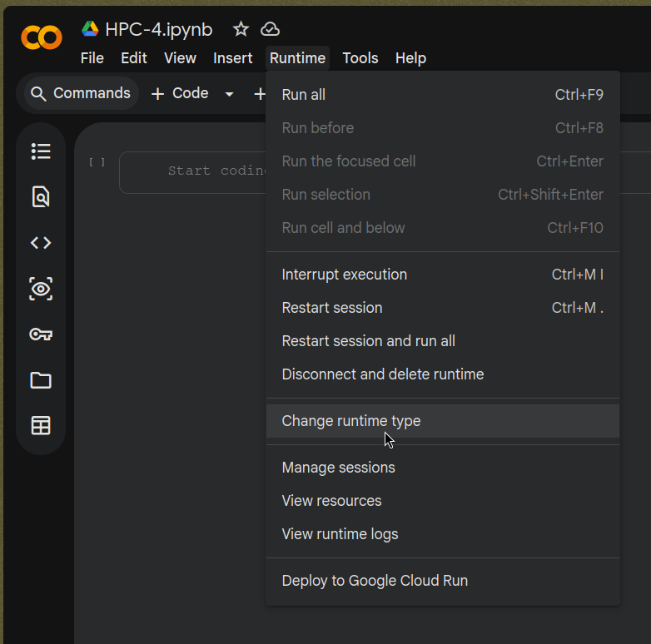Click the empty code cell editor
The width and height of the screenshot is (651, 644).
(x=192, y=172)
